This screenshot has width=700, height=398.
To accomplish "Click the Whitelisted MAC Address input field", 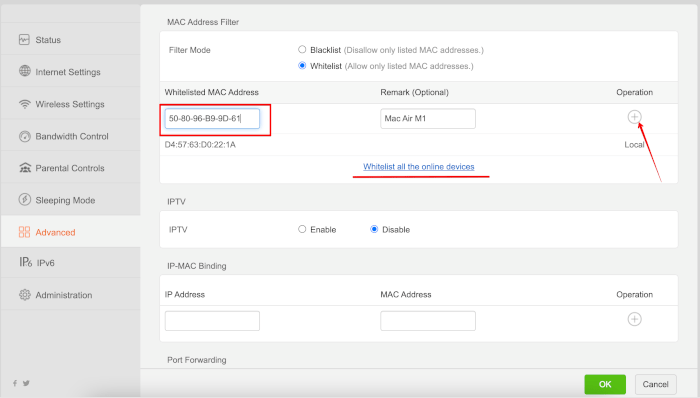I will click(x=212, y=119).
